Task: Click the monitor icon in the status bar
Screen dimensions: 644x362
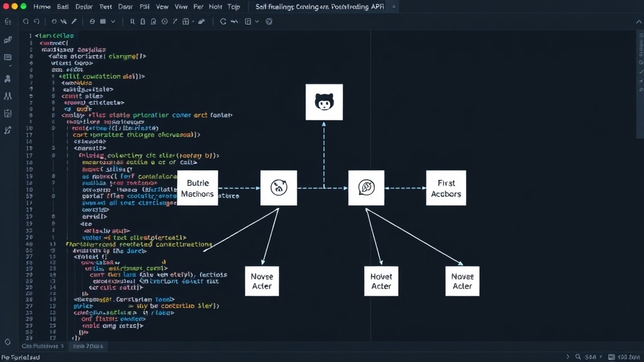Action: click(x=611, y=357)
